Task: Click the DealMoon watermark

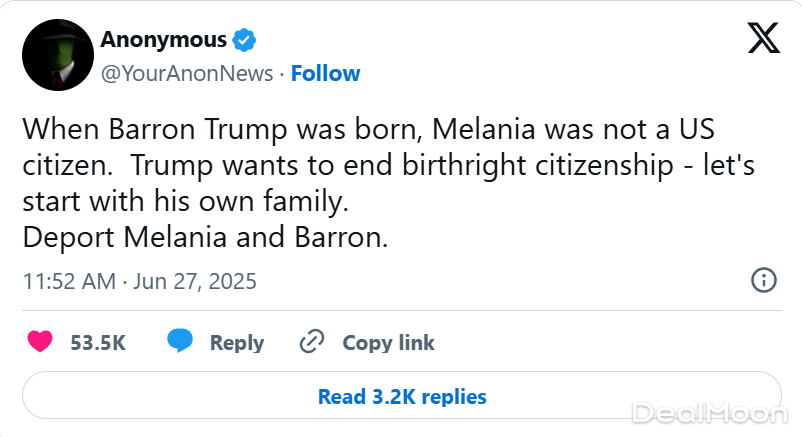Action: click(x=711, y=412)
